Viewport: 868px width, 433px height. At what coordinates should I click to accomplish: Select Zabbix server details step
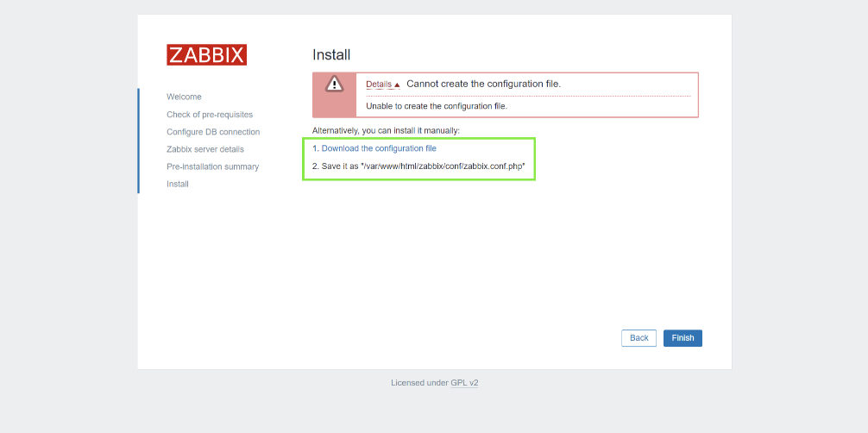[x=205, y=149]
